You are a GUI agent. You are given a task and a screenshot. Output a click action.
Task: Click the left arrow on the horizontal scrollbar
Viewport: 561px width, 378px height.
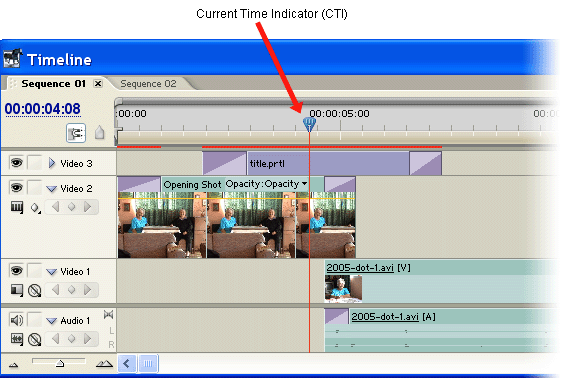point(127,364)
